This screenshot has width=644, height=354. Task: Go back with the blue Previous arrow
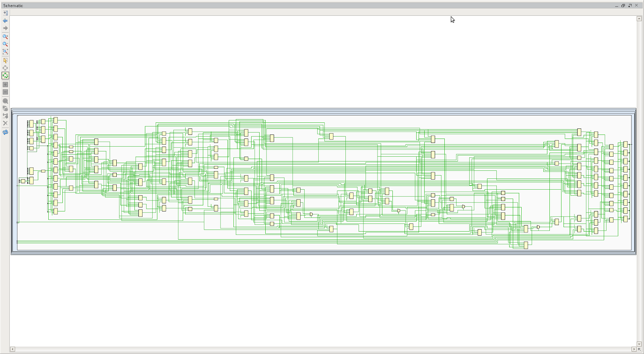point(5,21)
